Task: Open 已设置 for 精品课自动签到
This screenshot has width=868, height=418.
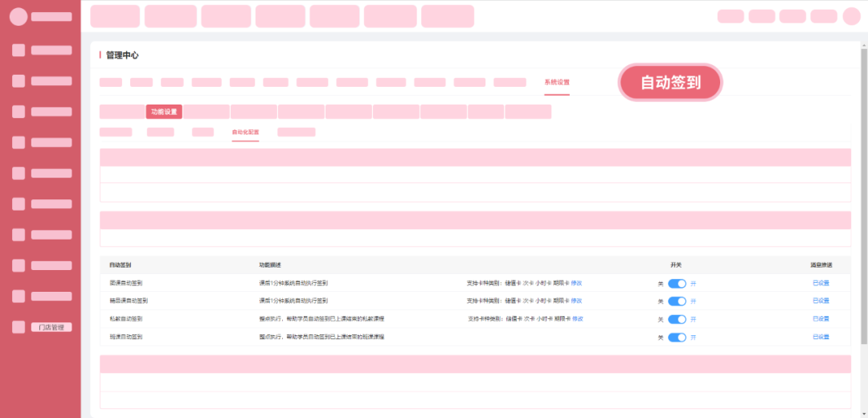Action: click(x=821, y=301)
